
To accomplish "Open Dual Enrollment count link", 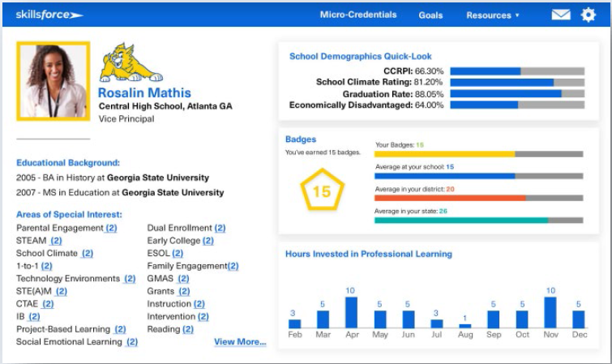I will 220,228.
